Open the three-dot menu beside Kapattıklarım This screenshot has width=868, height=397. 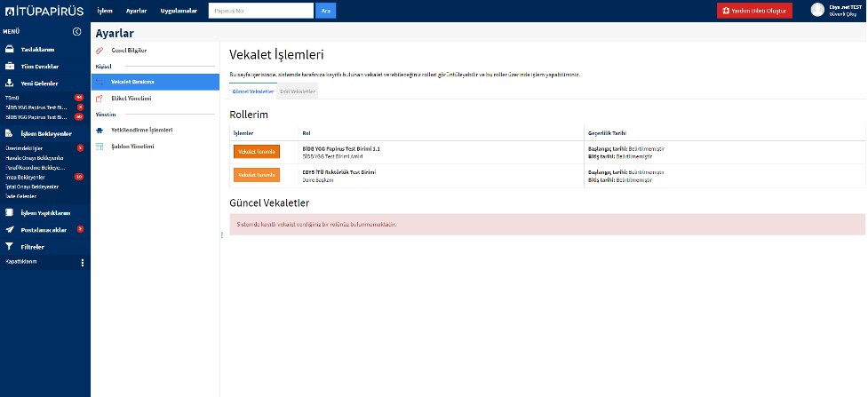coord(83,263)
